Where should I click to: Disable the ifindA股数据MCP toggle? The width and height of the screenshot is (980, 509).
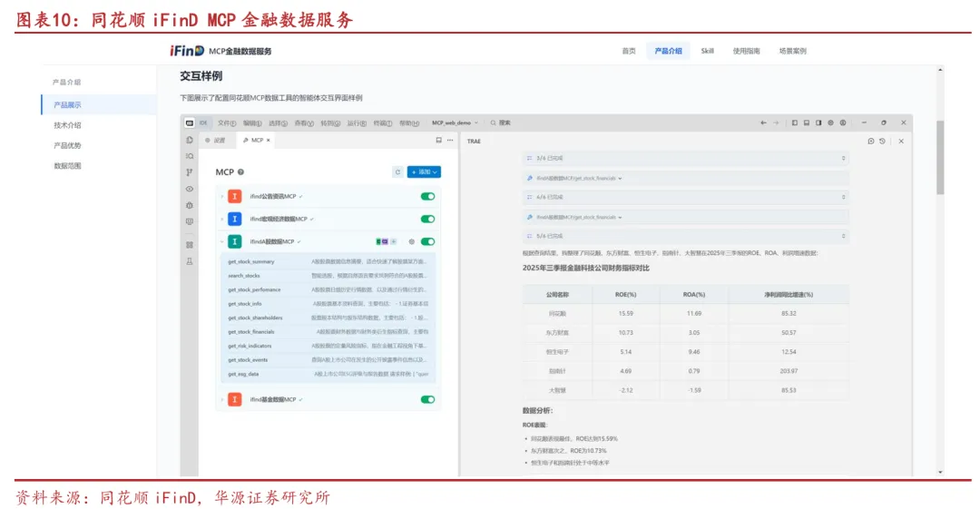point(427,241)
